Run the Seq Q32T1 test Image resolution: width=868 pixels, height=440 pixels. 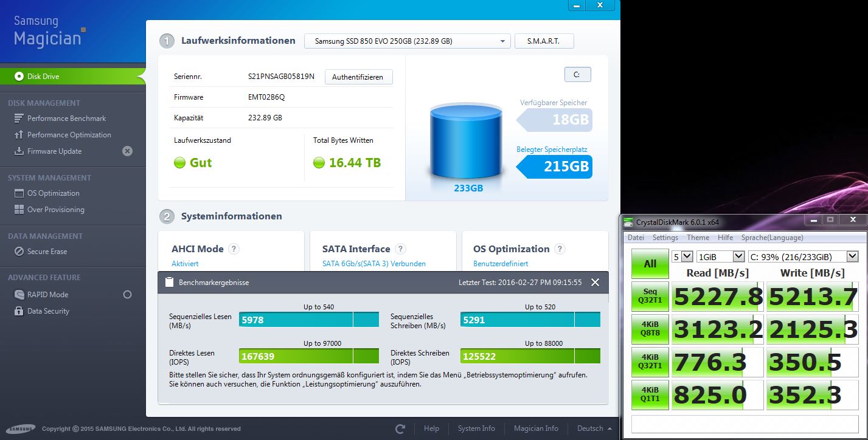click(x=650, y=297)
